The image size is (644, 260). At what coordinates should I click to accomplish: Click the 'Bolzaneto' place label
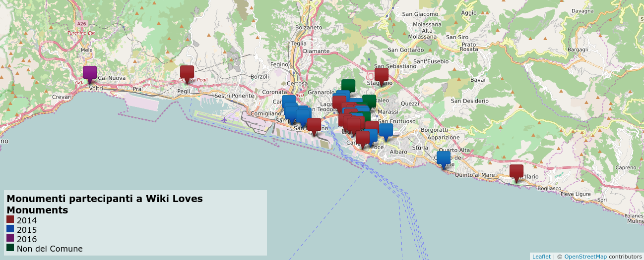click(309, 27)
